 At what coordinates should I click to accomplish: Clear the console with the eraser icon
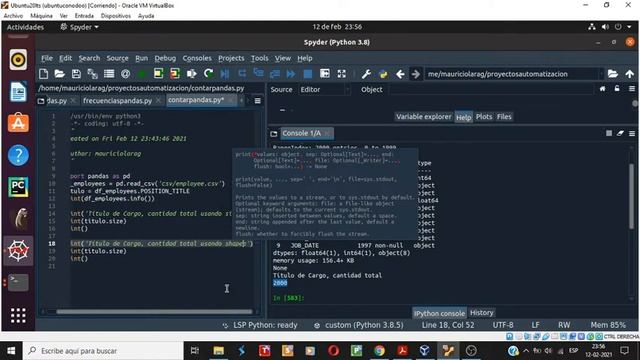[x=620, y=133]
